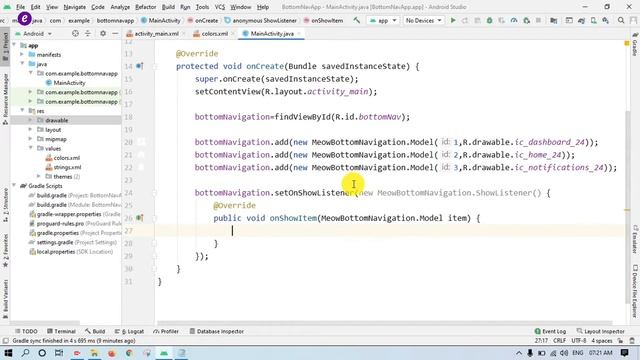Switch to colors.xml editor tab
Screen dimensions: 640x360
[x=214, y=33]
